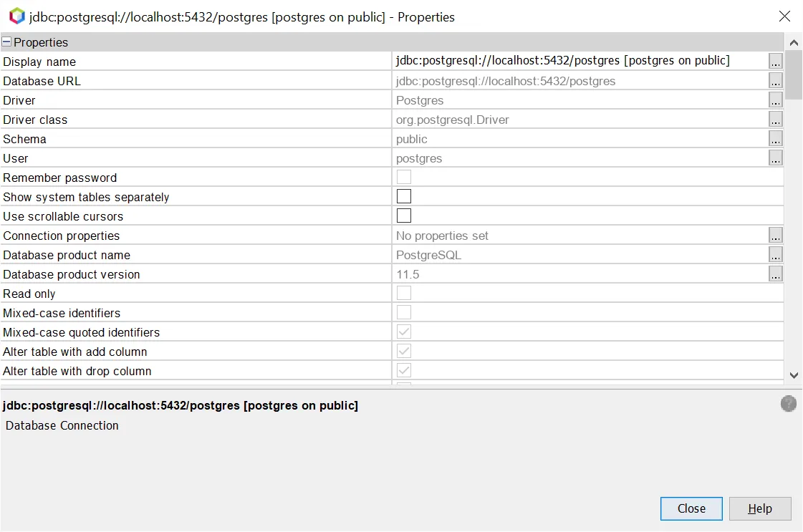Click the Help button
Image resolution: width=803 pixels, height=532 pixels.
click(760, 508)
